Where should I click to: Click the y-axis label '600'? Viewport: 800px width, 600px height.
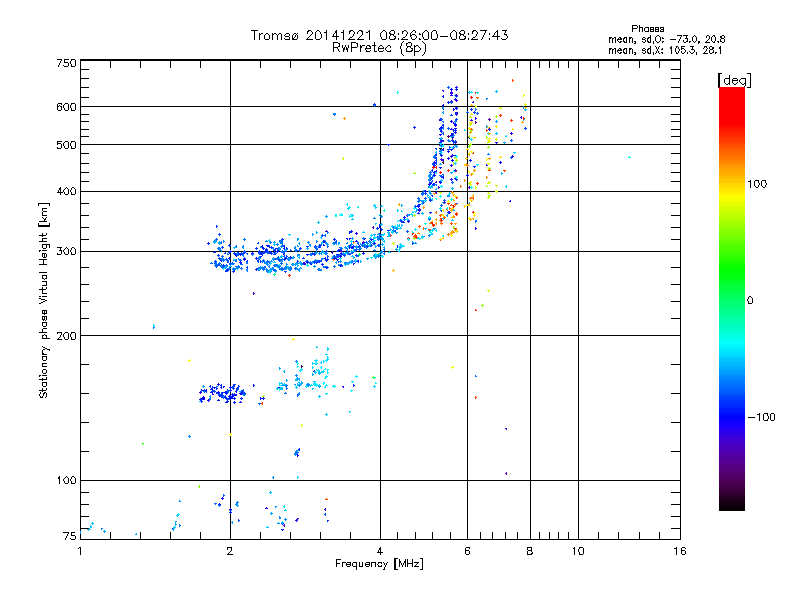click(66, 107)
